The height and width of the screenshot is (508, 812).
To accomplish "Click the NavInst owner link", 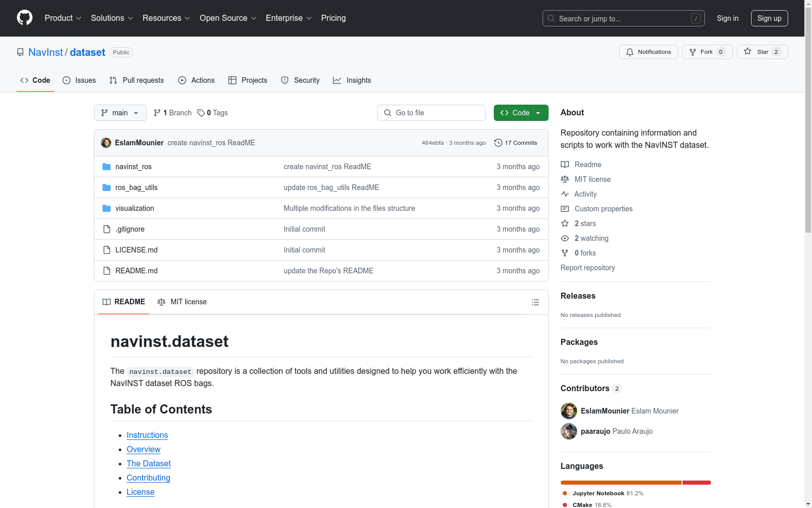I will point(46,52).
